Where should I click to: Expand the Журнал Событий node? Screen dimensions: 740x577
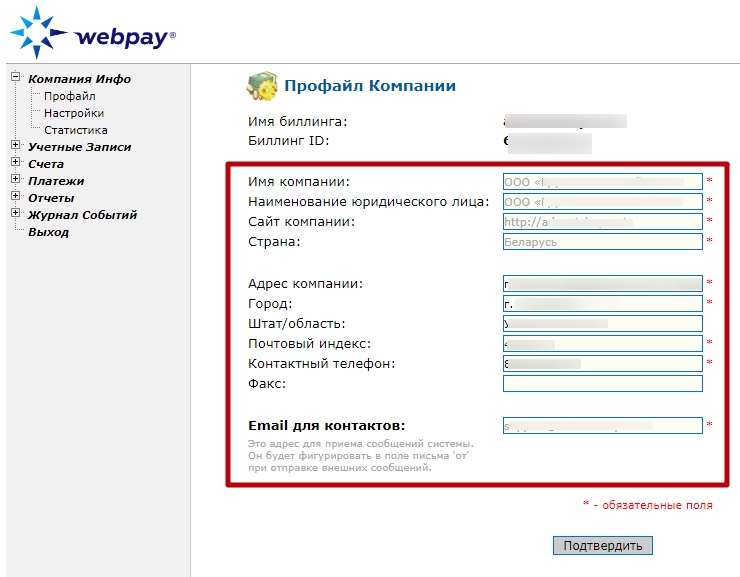coord(16,212)
